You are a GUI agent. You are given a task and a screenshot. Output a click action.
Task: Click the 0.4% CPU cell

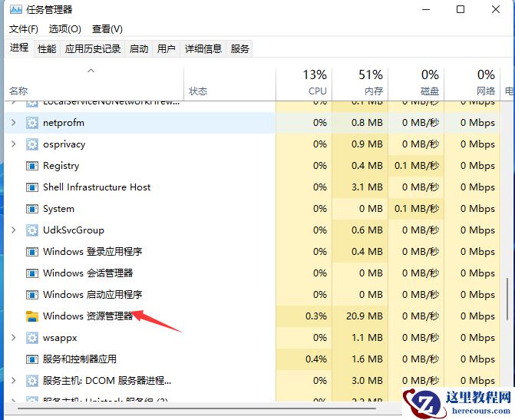[304, 359]
